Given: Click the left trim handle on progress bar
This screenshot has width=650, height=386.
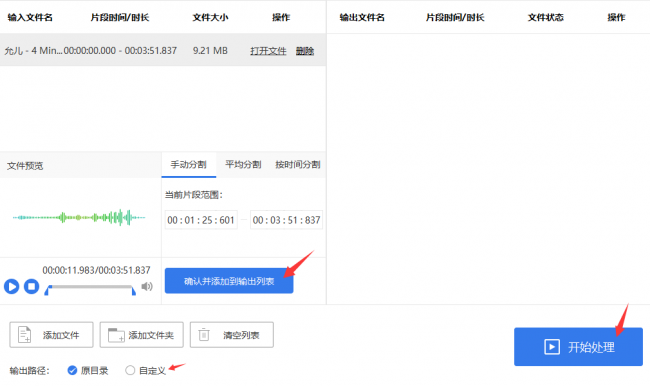Looking at the screenshot, I should point(47,290).
